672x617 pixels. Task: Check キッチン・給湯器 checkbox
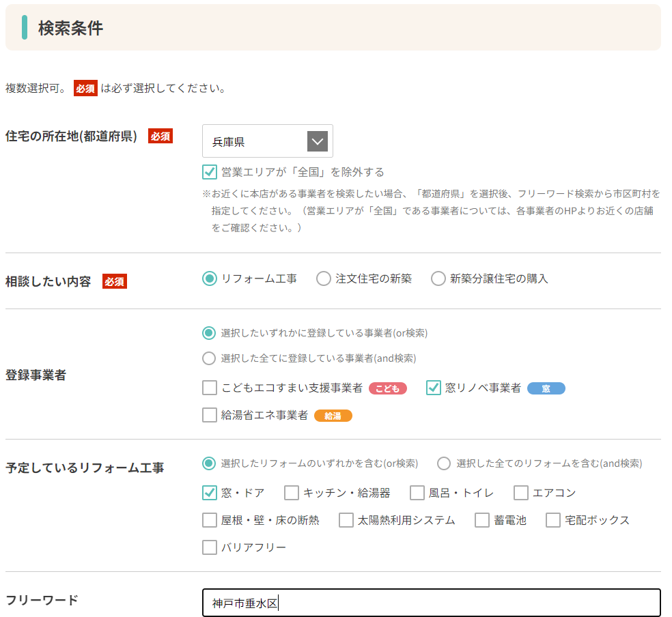coord(292,493)
